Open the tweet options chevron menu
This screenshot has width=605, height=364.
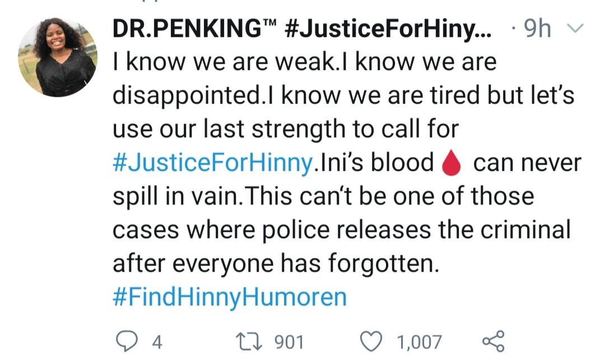[575, 28]
